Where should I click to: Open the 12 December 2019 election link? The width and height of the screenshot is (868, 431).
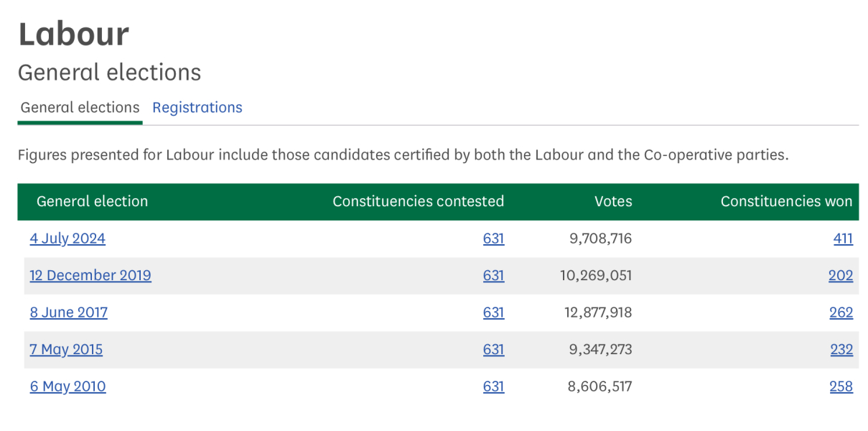point(90,276)
